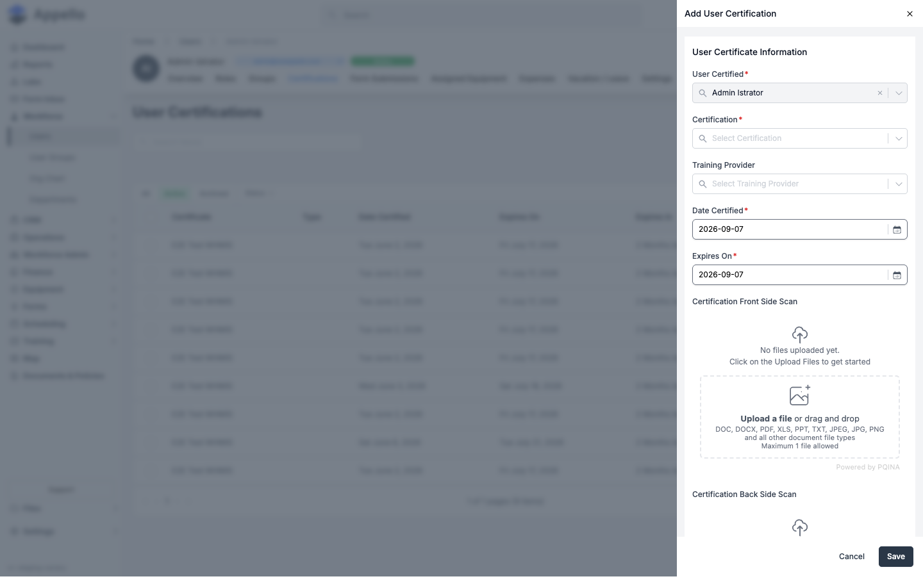Click the 'Maximum 1 file allowed' text
Screen dimensions: 923x588
coord(800,446)
